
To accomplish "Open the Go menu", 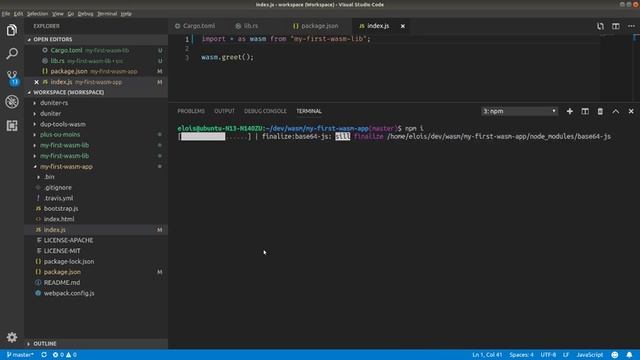I will (71, 14).
